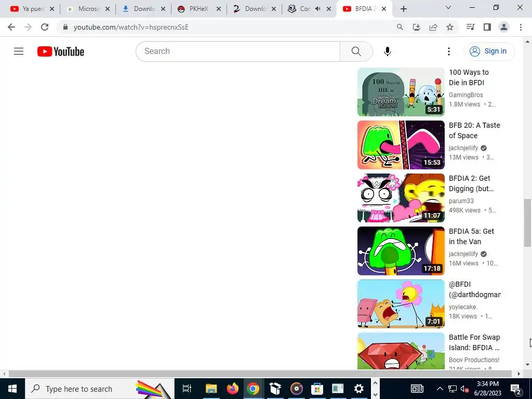Open 'BFDIA 5a: Get in the Van' title
This screenshot has height=399, width=532.
pyautogui.click(x=471, y=236)
